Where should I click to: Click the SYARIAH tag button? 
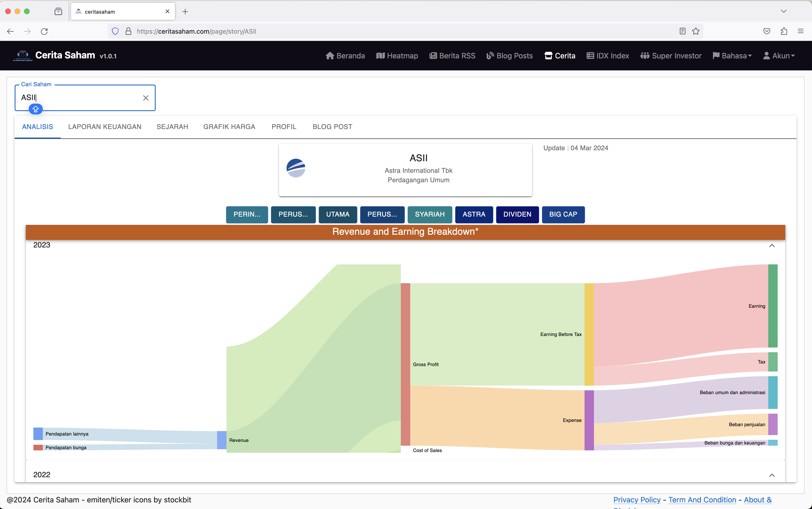(430, 214)
